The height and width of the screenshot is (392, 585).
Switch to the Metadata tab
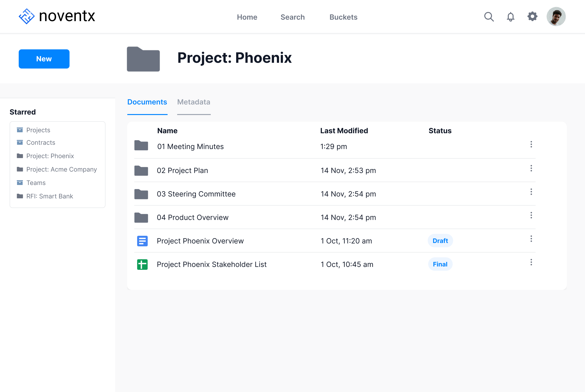(193, 102)
